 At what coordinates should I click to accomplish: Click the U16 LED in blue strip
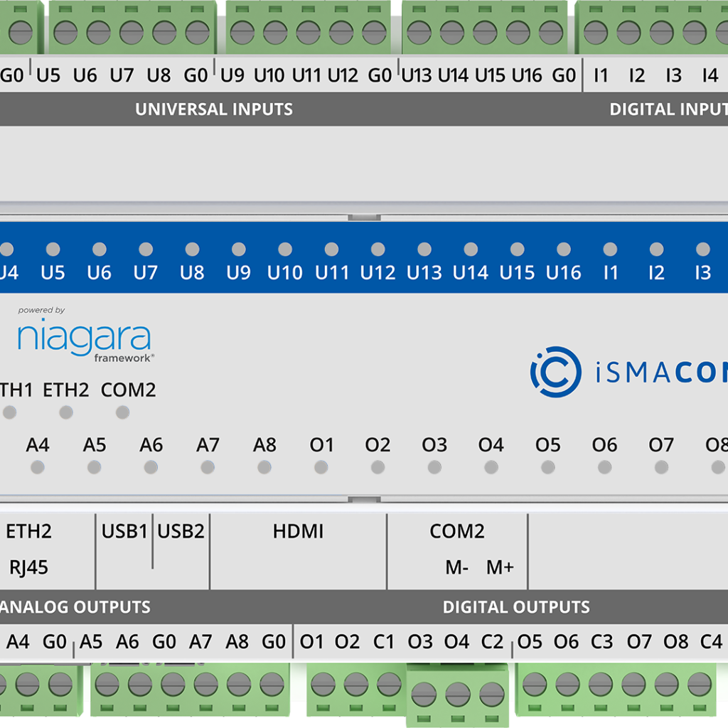[564, 250]
